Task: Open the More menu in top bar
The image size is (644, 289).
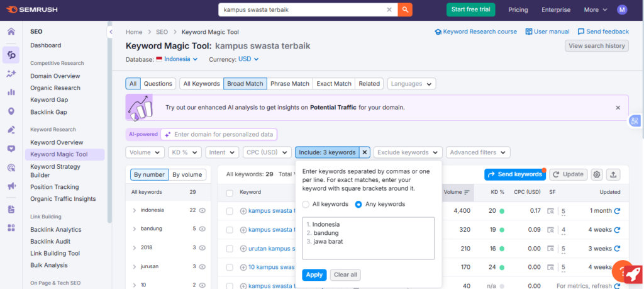Action: pos(596,10)
